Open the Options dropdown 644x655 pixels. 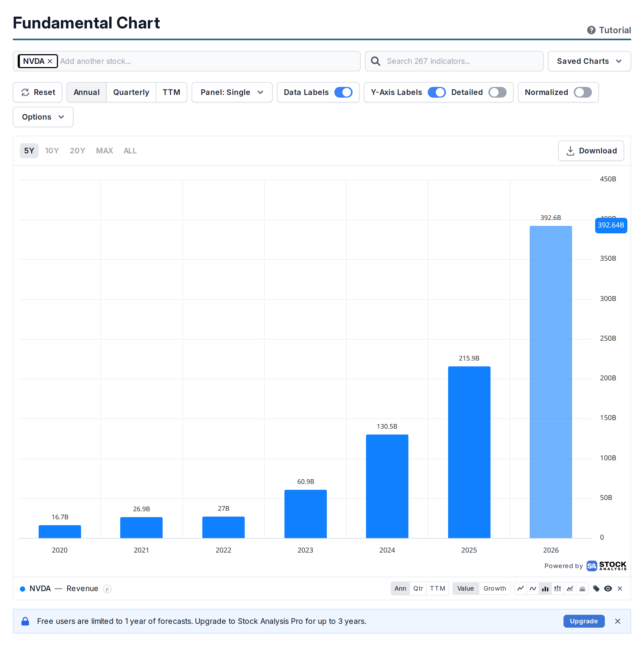click(x=43, y=117)
